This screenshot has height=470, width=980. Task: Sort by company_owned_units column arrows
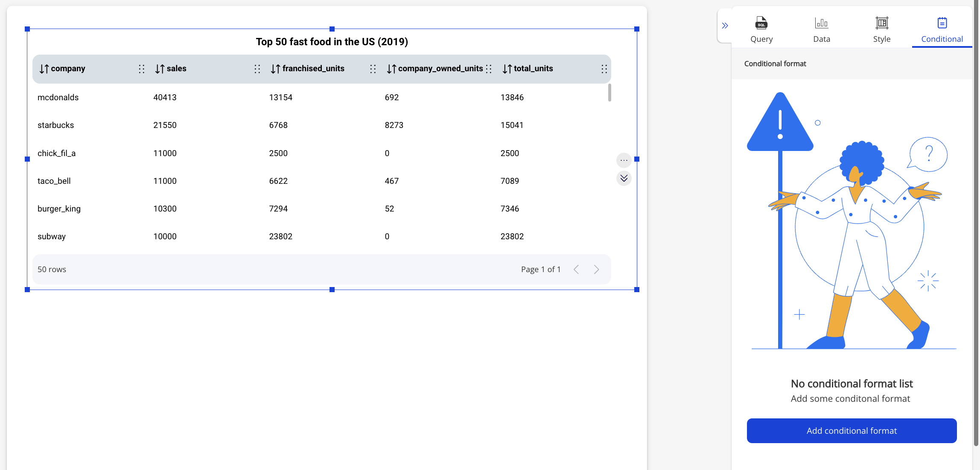(x=391, y=69)
